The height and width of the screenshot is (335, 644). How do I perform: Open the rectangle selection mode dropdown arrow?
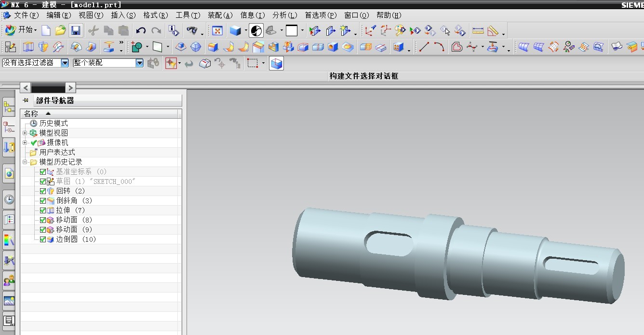point(263,63)
